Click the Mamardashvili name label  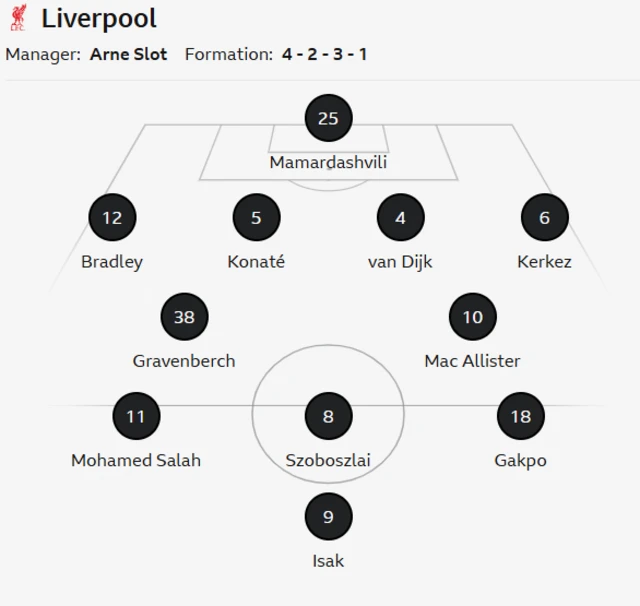pos(328,162)
